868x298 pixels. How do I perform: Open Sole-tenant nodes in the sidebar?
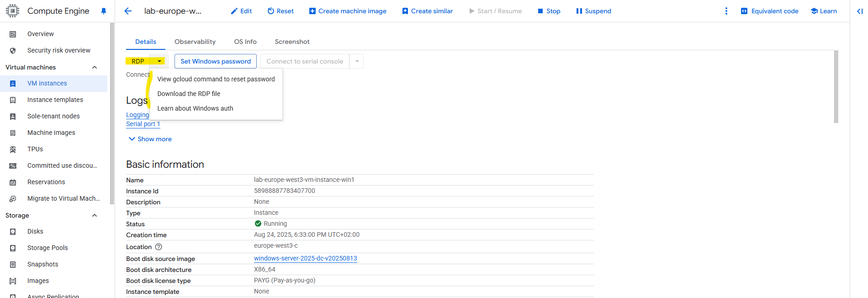click(54, 116)
